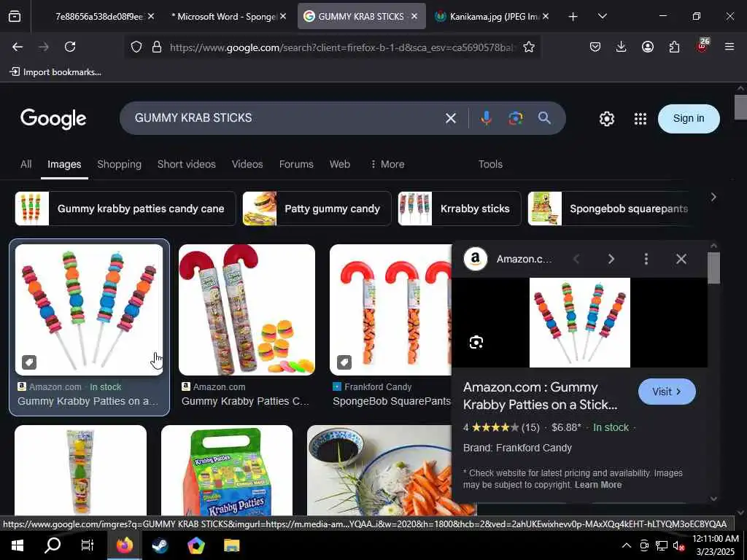Switch to the Short videos tab
Image resolution: width=747 pixels, height=560 pixels.
[x=186, y=164]
